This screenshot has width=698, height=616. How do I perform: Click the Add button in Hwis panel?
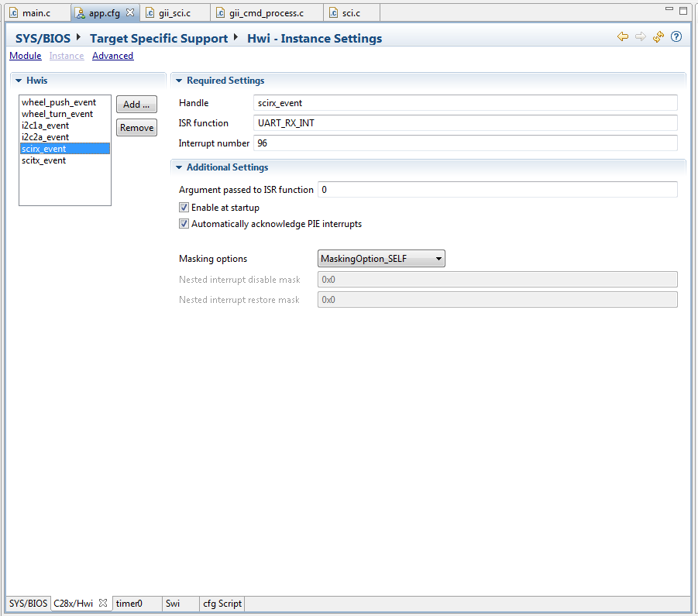click(x=136, y=104)
